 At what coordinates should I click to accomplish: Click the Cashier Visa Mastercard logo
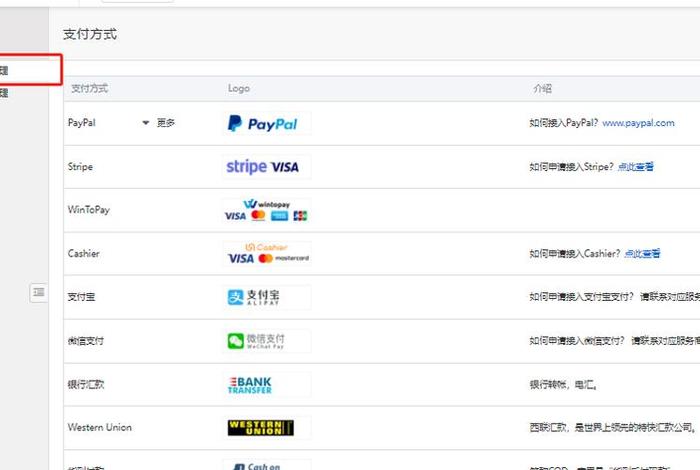267,254
